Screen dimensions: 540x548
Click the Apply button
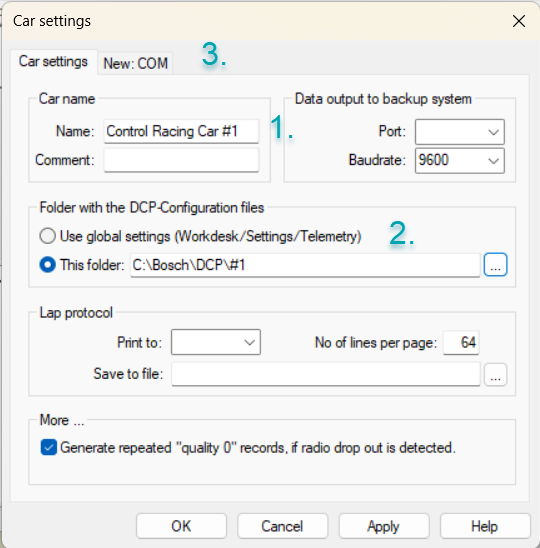click(x=384, y=526)
